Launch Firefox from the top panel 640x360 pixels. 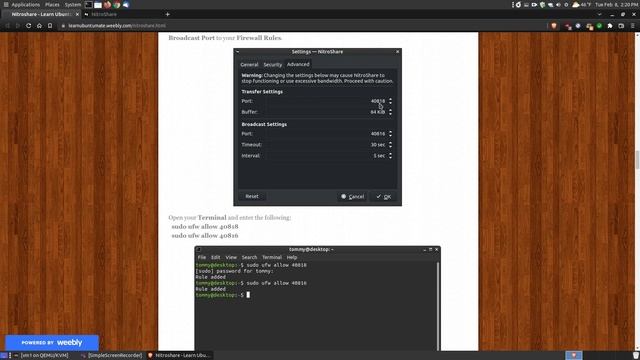[107, 4]
